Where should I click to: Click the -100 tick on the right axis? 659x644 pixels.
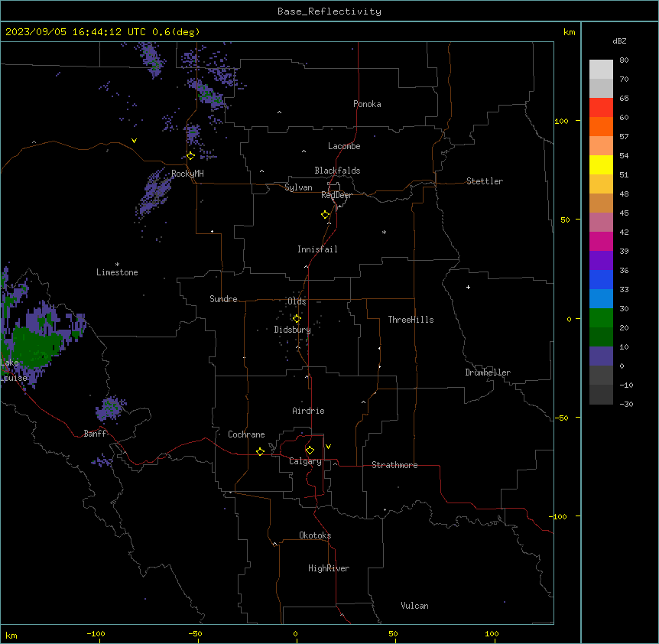[x=559, y=516]
